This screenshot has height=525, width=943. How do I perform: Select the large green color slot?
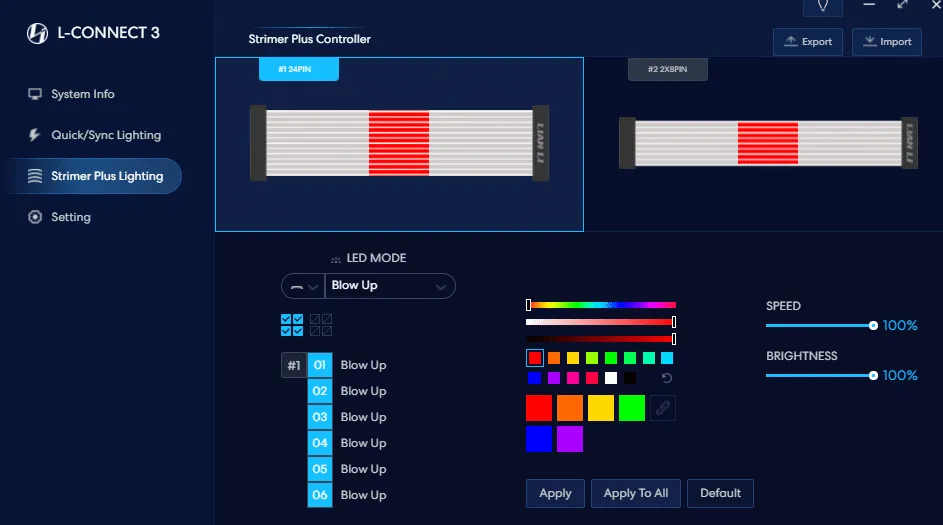coord(632,408)
